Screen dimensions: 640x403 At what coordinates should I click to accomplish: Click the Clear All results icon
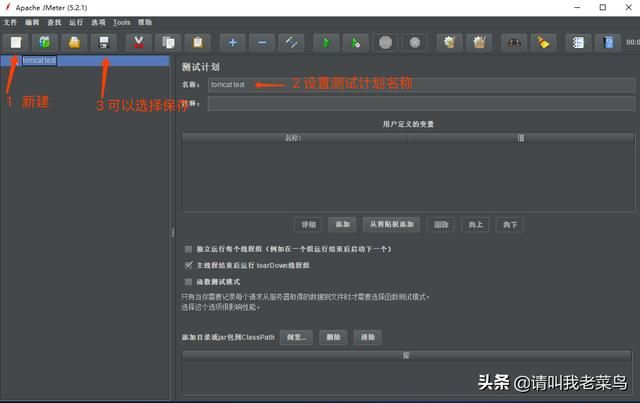[479, 42]
